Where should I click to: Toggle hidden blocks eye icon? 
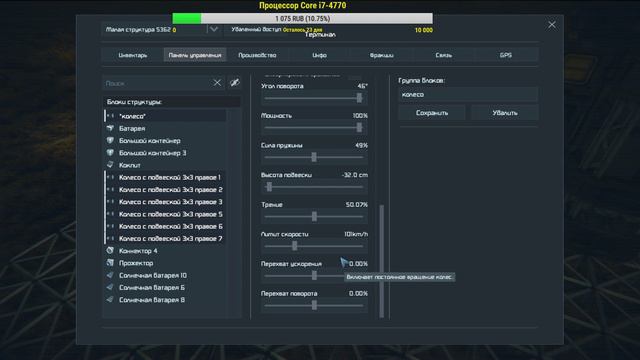pos(235,83)
